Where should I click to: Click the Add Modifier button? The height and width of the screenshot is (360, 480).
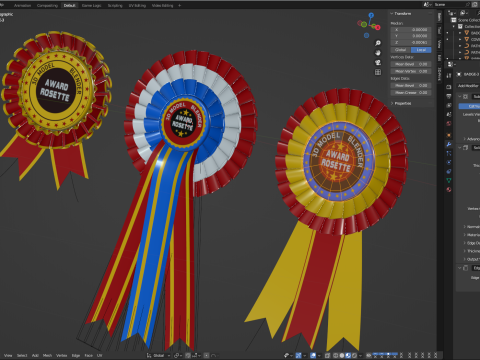click(x=469, y=86)
